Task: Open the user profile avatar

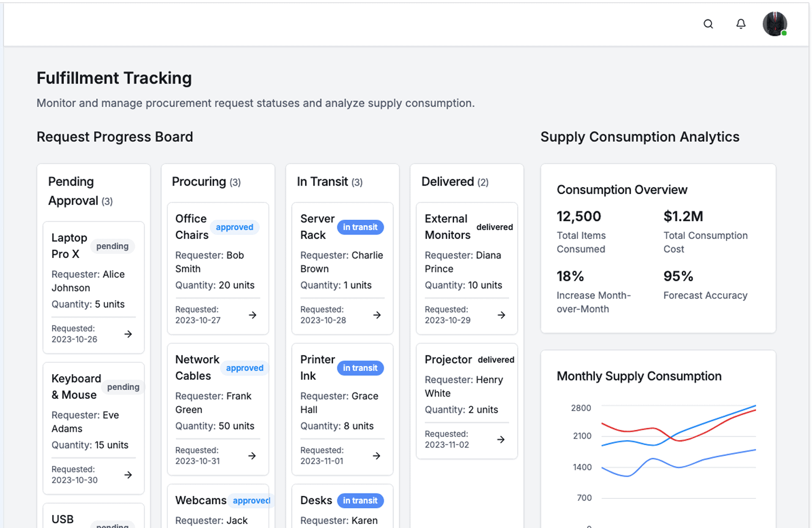Action: (x=774, y=24)
